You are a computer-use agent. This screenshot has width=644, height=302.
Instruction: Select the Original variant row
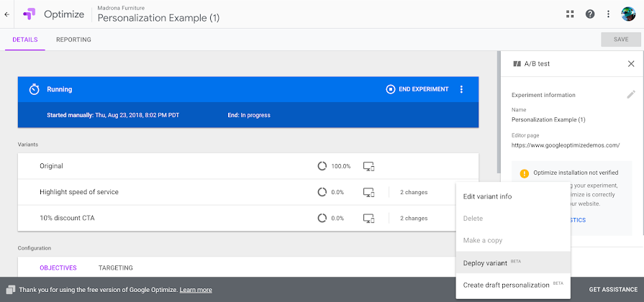click(x=248, y=166)
